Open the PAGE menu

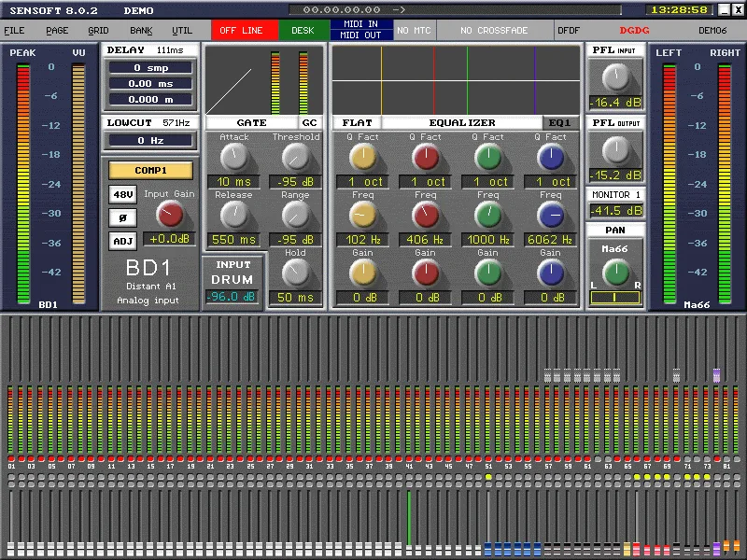[57, 31]
